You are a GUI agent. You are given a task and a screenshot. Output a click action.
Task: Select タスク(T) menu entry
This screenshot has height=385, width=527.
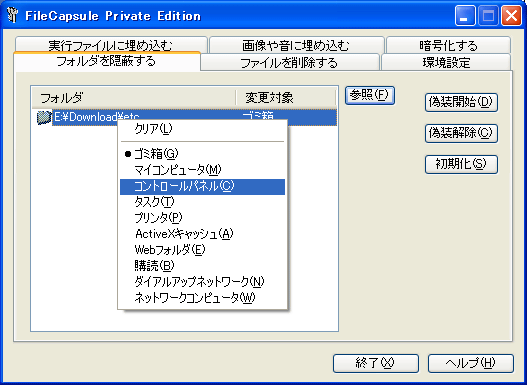pyautogui.click(x=202, y=202)
